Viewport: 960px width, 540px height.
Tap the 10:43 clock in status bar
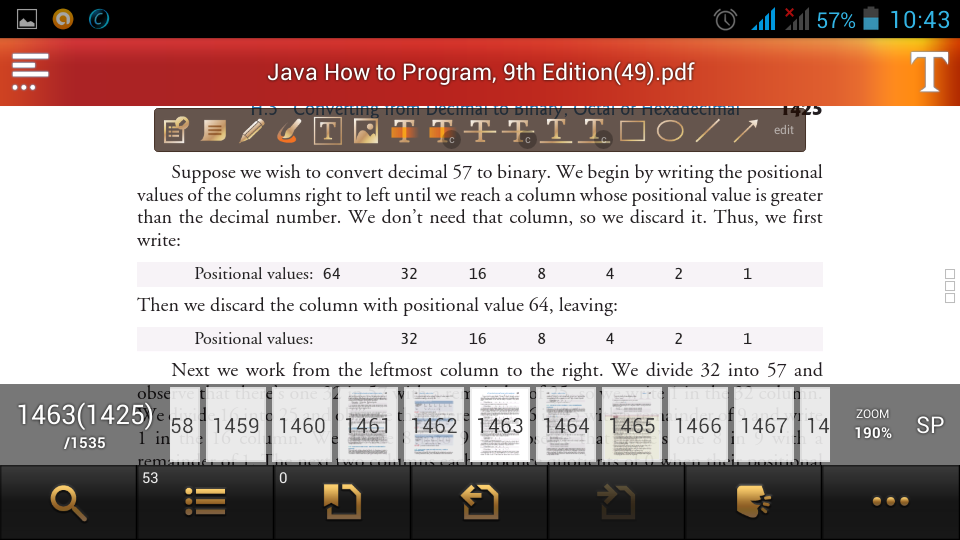click(x=919, y=20)
